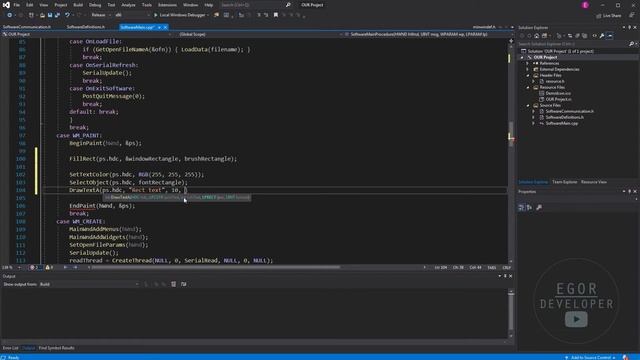Collapse the Resource Files folder
The image size is (640, 360).
click(528, 87)
